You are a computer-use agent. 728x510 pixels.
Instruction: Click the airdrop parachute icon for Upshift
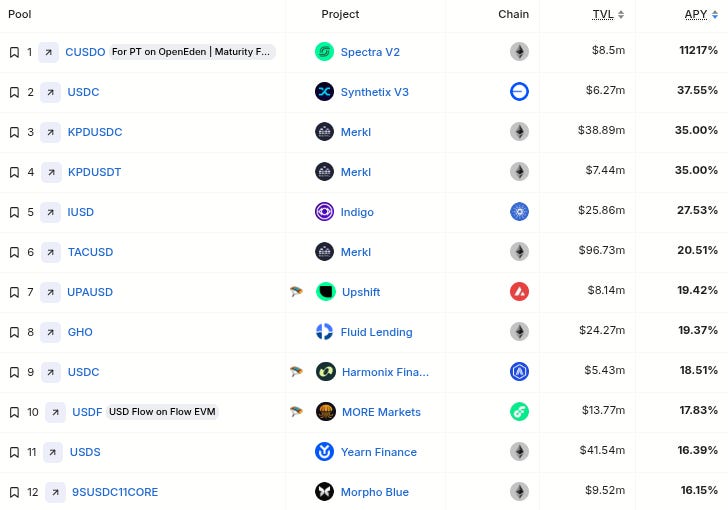[x=296, y=291]
